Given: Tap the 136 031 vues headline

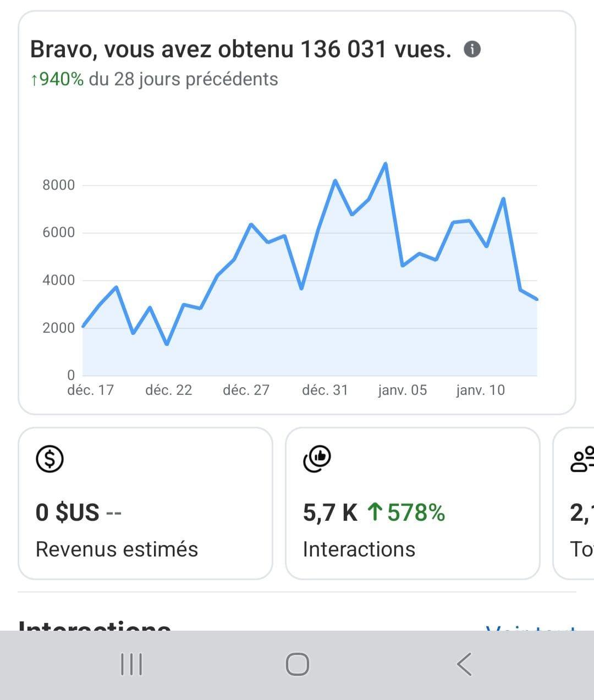Looking at the screenshot, I should click(241, 49).
